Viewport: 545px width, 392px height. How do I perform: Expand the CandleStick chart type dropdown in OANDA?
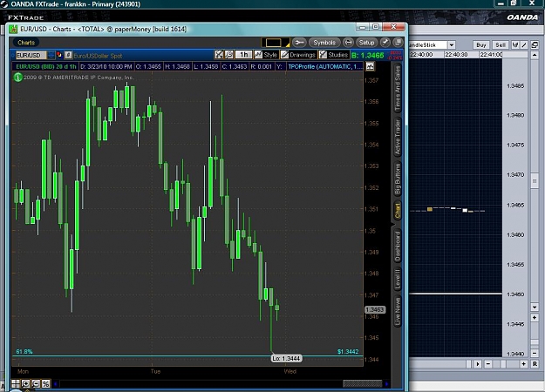coord(451,44)
